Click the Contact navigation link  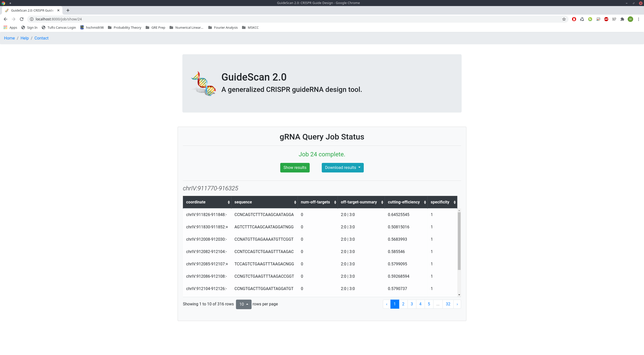(x=41, y=38)
